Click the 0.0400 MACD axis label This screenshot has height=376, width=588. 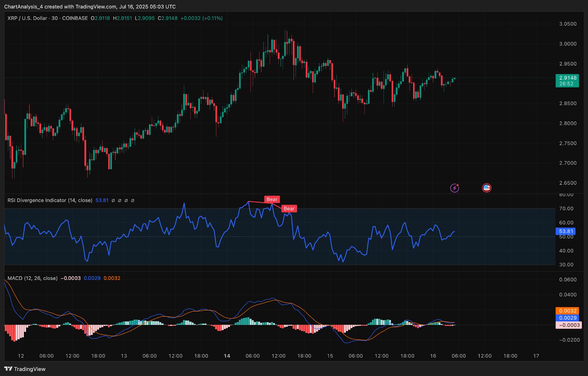coord(568,295)
